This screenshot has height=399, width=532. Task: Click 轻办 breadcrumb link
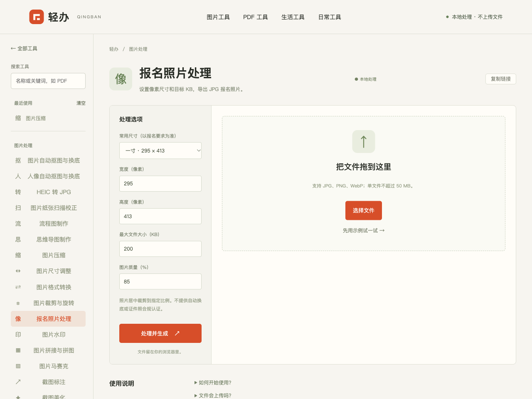[114, 49]
